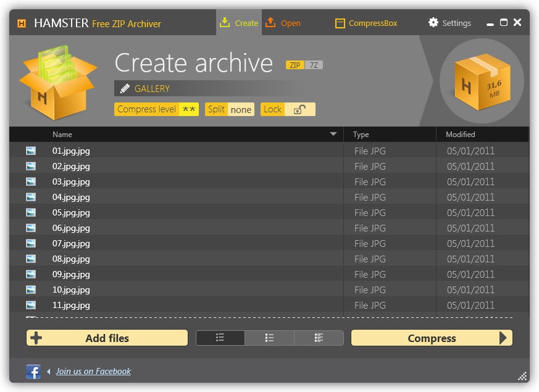Select ZIP archive format

pyautogui.click(x=295, y=65)
